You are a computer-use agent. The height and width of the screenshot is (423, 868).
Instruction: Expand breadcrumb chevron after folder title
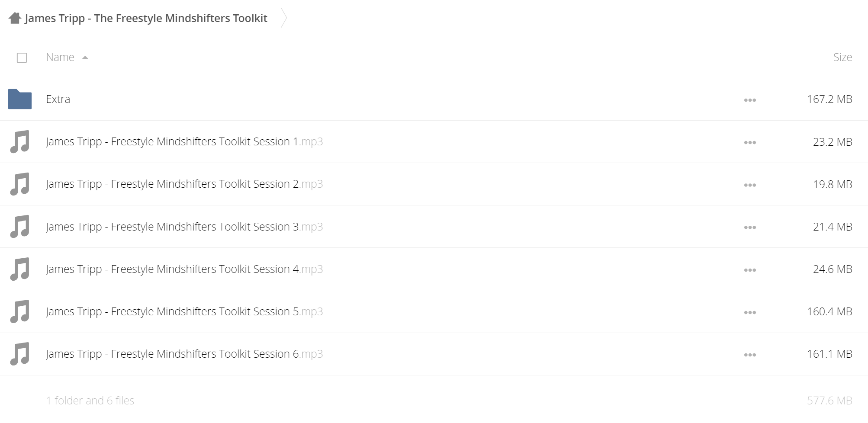point(284,18)
